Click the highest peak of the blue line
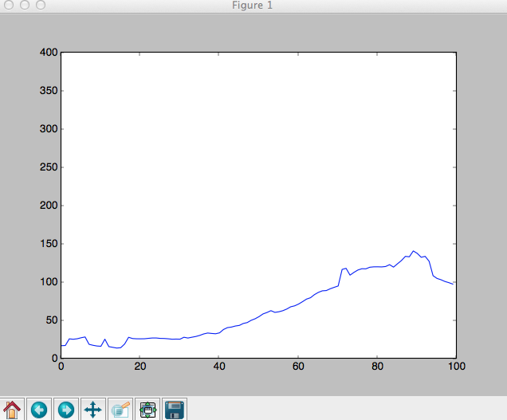This screenshot has width=507, height=420. click(413, 251)
